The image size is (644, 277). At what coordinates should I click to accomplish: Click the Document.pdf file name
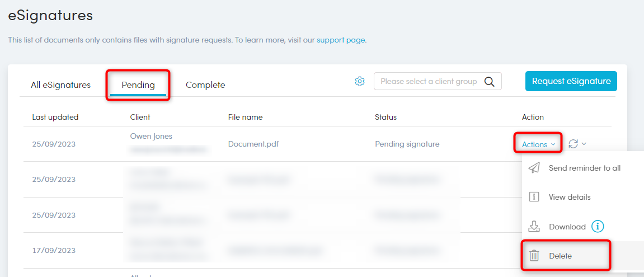[253, 144]
